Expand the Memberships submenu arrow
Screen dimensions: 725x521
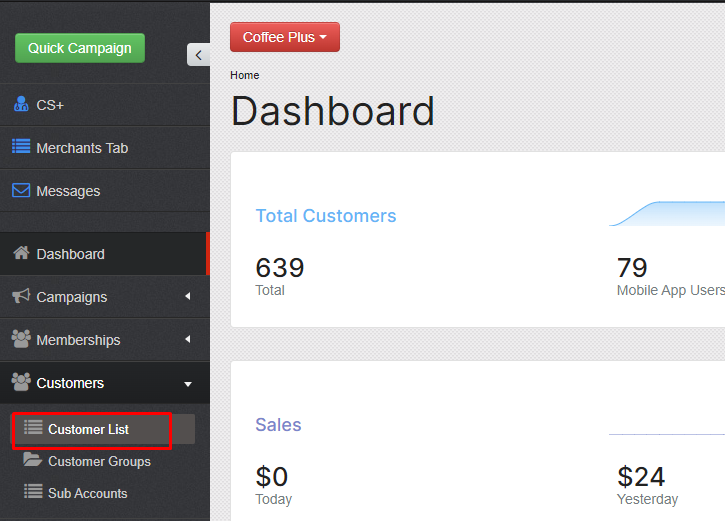tap(188, 339)
